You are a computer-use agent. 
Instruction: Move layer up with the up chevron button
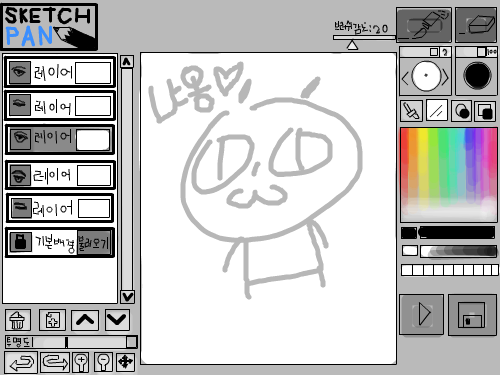click(85, 320)
